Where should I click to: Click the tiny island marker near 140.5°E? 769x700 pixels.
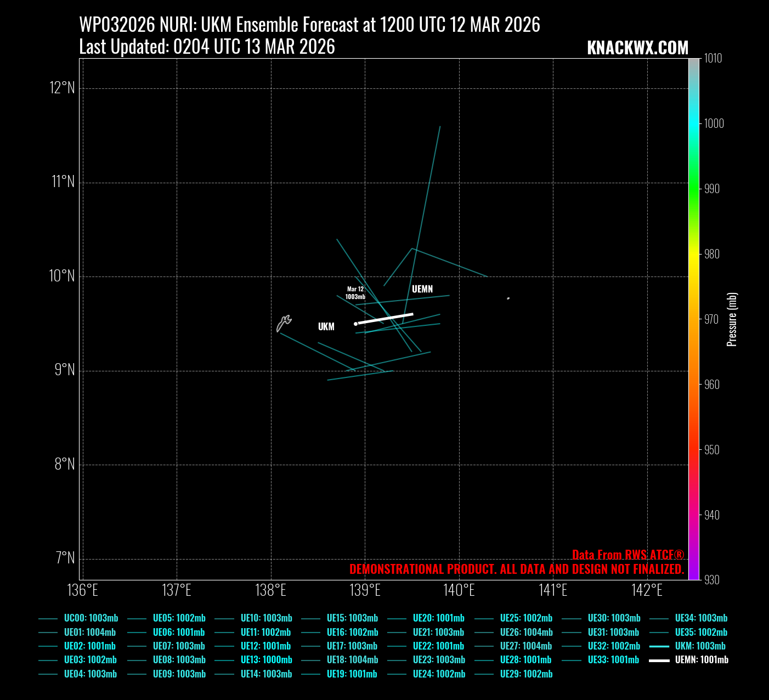[508, 298]
